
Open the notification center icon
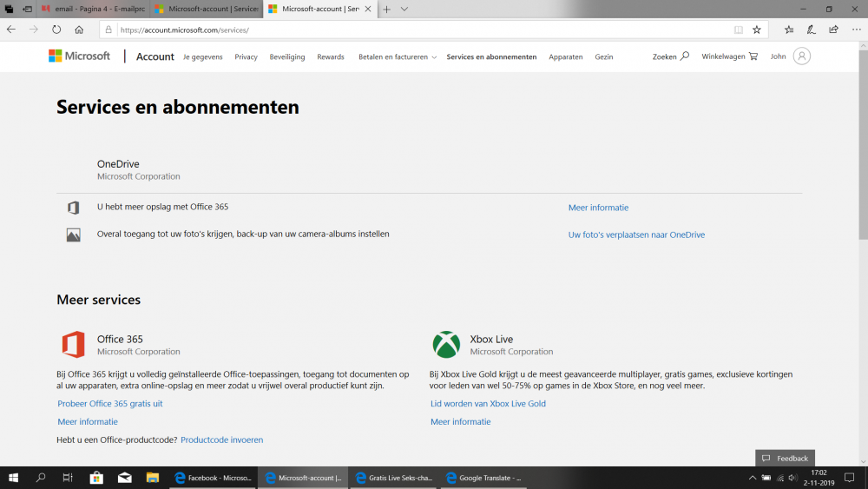pos(849,478)
